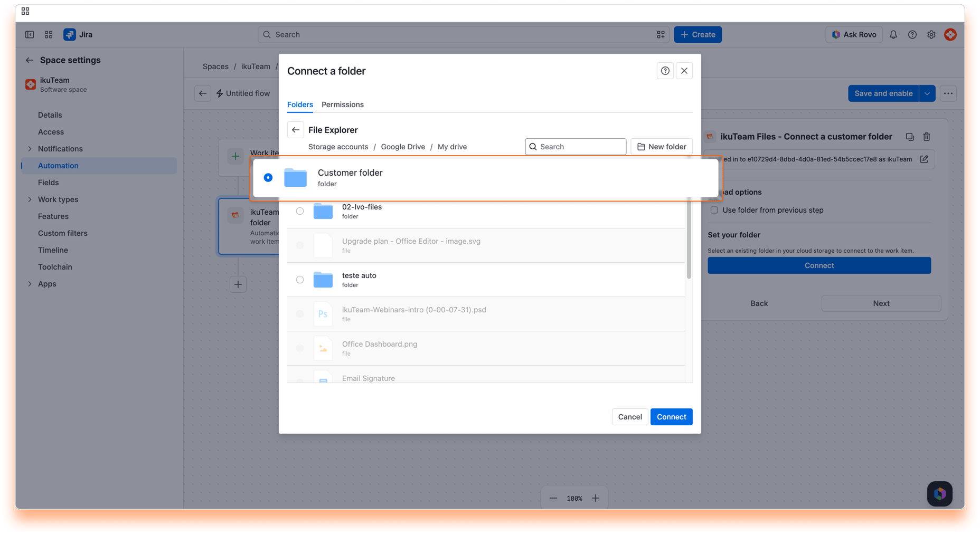980x535 pixels.
Task: Zoom in the flow canvas plus
Action: click(596, 498)
